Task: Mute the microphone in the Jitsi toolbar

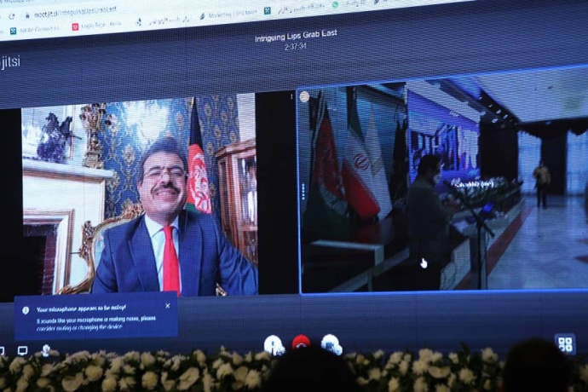Action: (274, 344)
